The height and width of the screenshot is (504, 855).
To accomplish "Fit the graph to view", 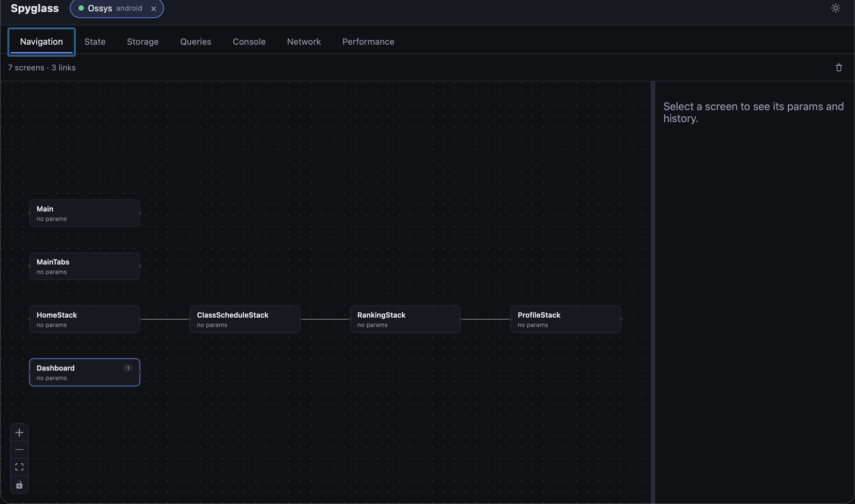I will click(x=19, y=467).
